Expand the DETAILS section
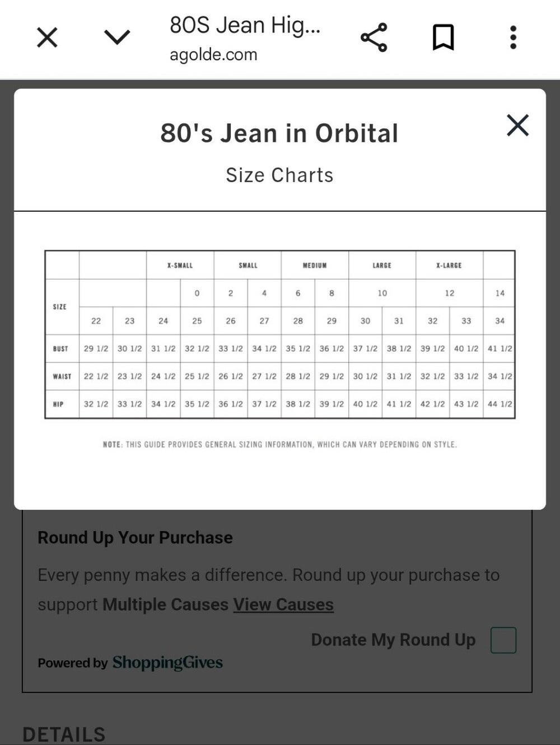This screenshot has height=745, width=560. point(64,734)
